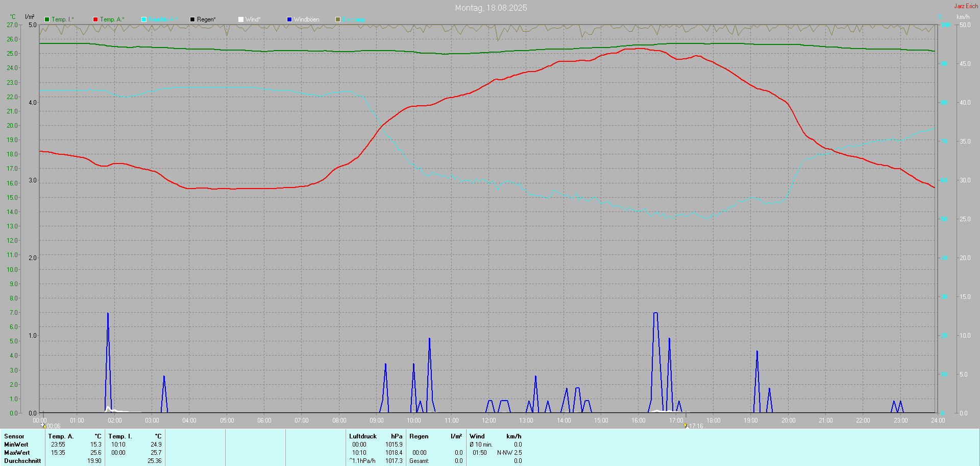Click the '24.9' minimum indoor temperature value
The width and height of the screenshot is (980, 466).
click(x=156, y=445)
